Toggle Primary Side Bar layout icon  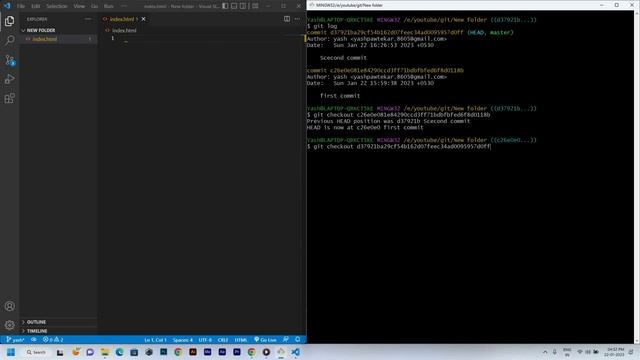225,6
